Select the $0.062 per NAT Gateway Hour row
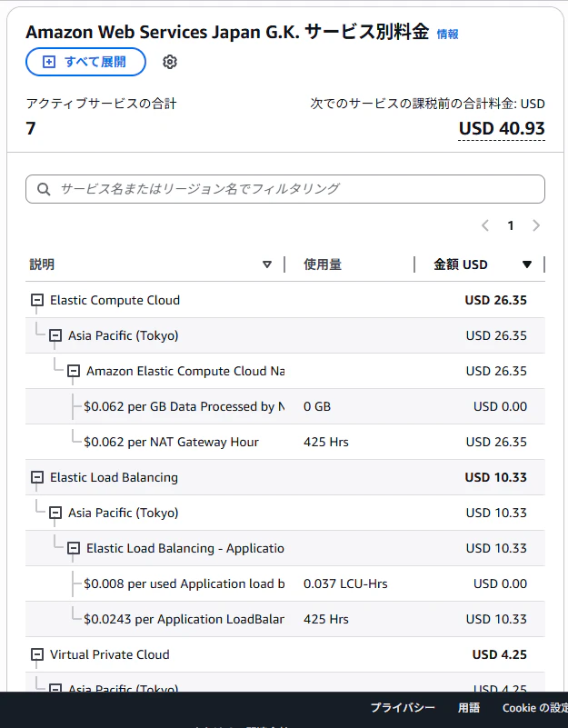Screen dimensions: 568x728 click(x=285, y=442)
